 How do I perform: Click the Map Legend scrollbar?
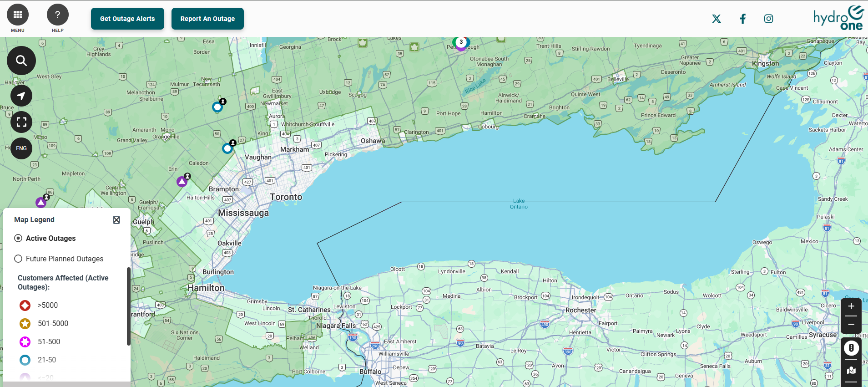129,306
